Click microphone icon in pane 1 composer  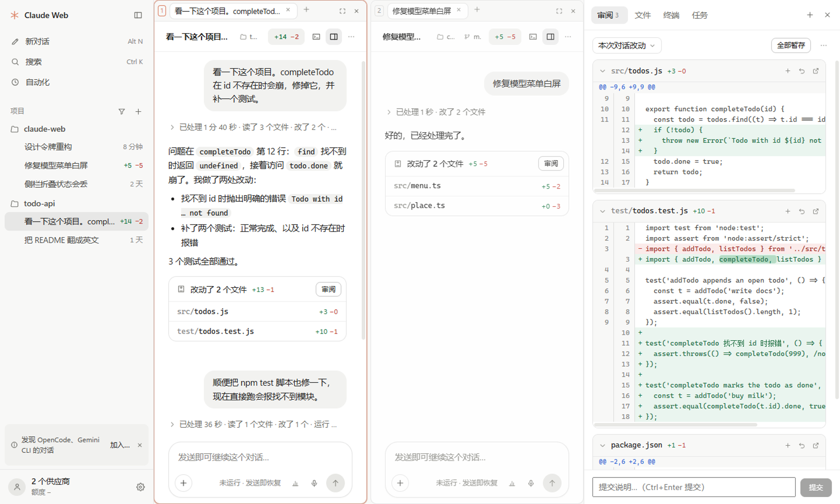point(314,483)
